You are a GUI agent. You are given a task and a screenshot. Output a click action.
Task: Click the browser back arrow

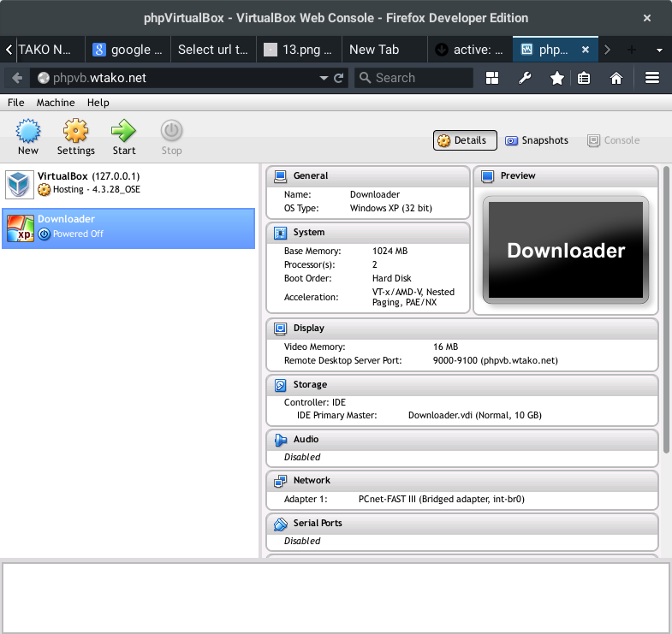pyautogui.click(x=17, y=78)
